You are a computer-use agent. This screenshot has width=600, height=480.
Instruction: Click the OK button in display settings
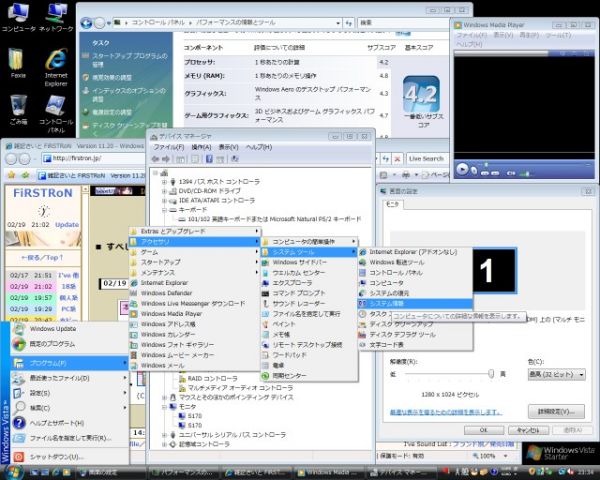click(x=483, y=430)
